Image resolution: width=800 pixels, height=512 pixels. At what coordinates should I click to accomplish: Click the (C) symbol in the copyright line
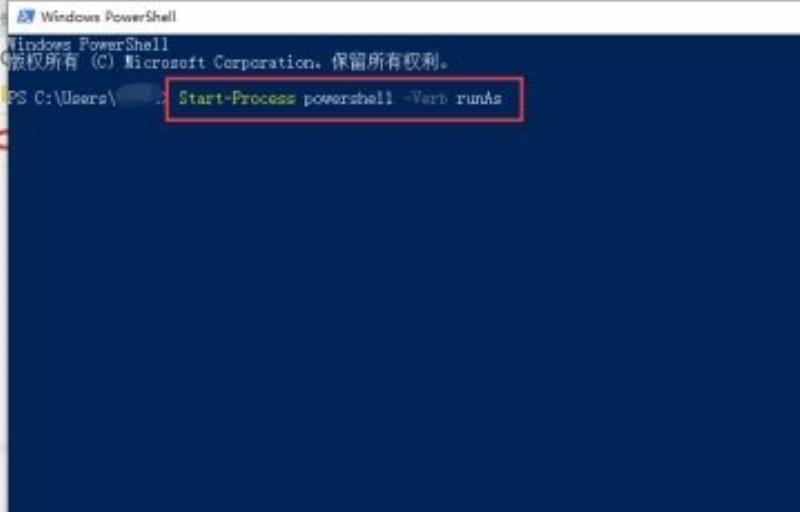point(103,62)
